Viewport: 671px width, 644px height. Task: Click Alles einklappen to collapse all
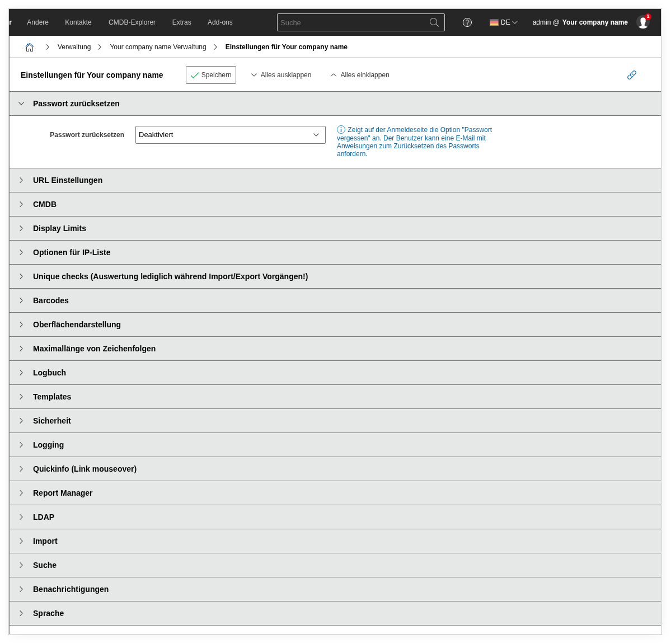(x=360, y=75)
